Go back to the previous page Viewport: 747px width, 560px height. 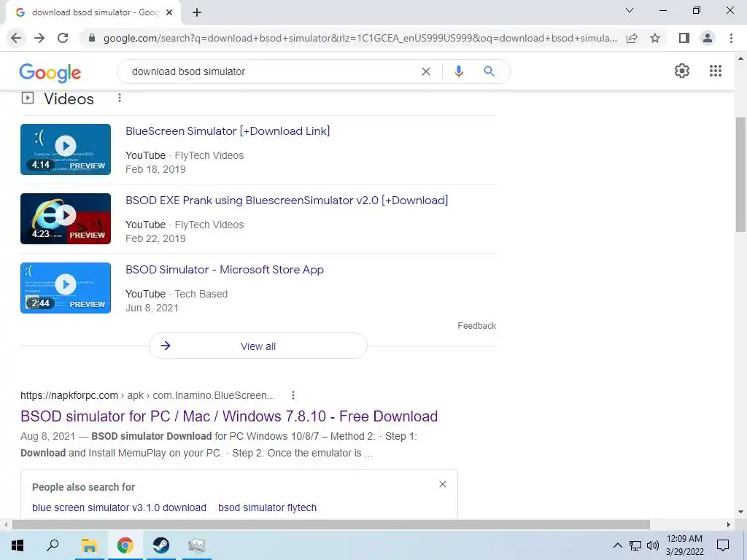point(16,38)
